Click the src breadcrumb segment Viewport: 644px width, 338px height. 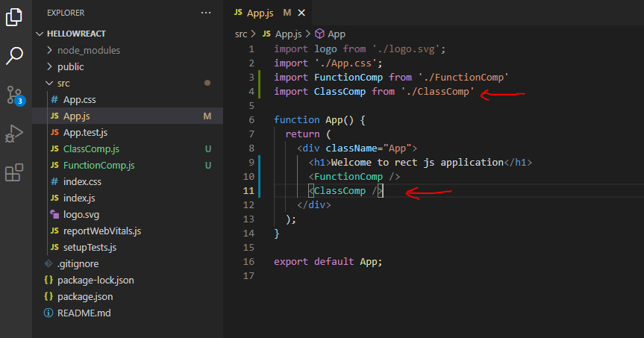coord(241,34)
